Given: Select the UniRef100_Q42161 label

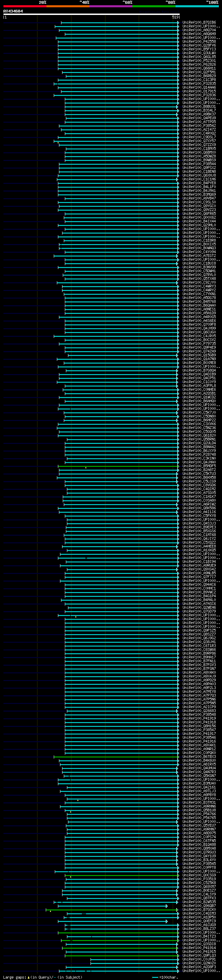Looking at the screenshot, I should pyautogui.click(x=199, y=787).
